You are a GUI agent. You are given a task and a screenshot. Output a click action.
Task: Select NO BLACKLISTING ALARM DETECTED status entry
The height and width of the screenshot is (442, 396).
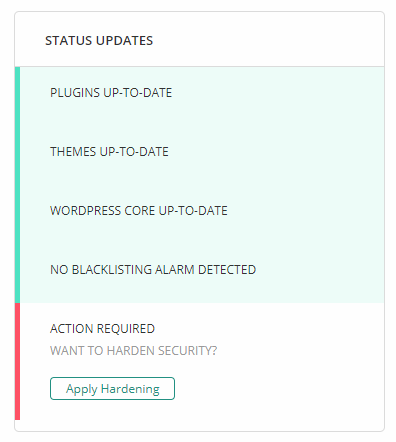pyautogui.click(x=202, y=270)
